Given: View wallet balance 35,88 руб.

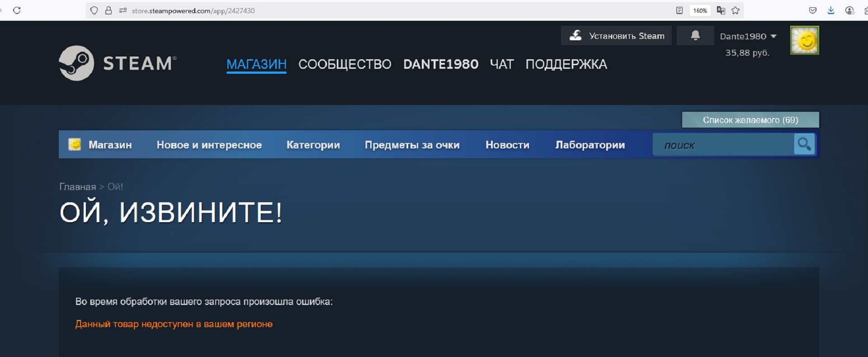Looking at the screenshot, I should click(x=747, y=53).
